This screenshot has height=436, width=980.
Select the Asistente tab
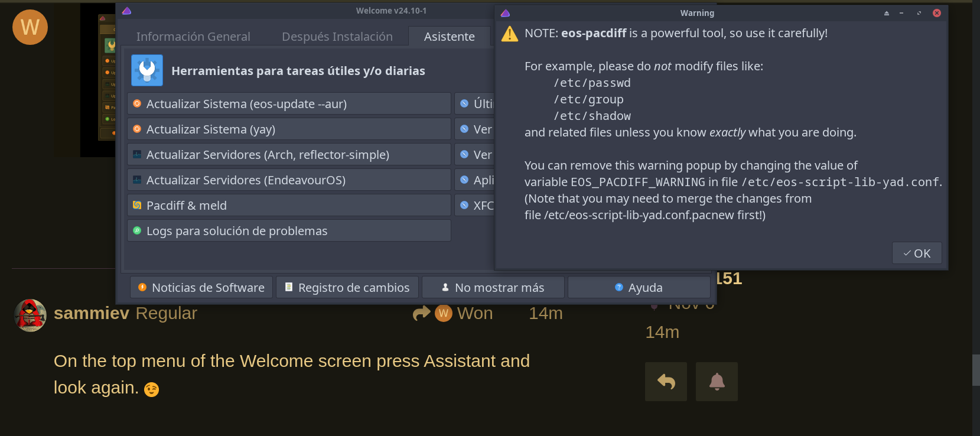(x=449, y=37)
